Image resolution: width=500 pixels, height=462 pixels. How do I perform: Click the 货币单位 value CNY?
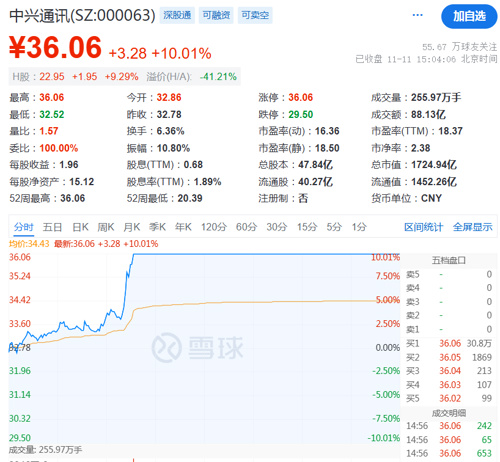pos(431,198)
